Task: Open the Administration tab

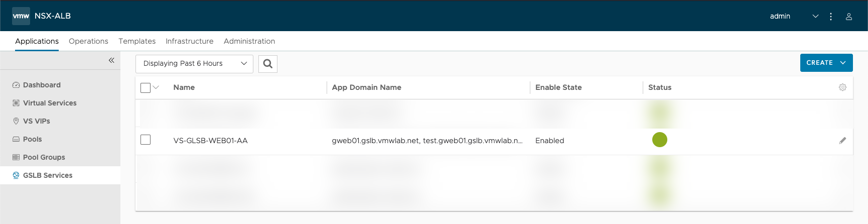Action: pyautogui.click(x=249, y=41)
